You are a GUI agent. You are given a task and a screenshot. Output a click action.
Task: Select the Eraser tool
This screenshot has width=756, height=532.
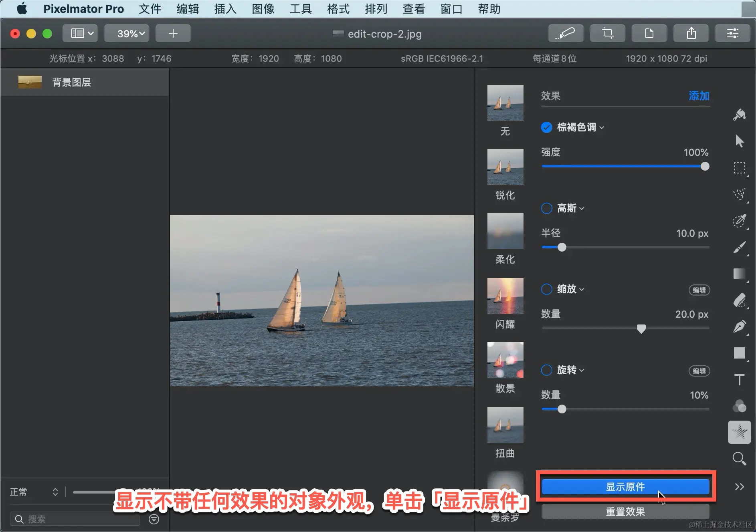pyautogui.click(x=740, y=300)
